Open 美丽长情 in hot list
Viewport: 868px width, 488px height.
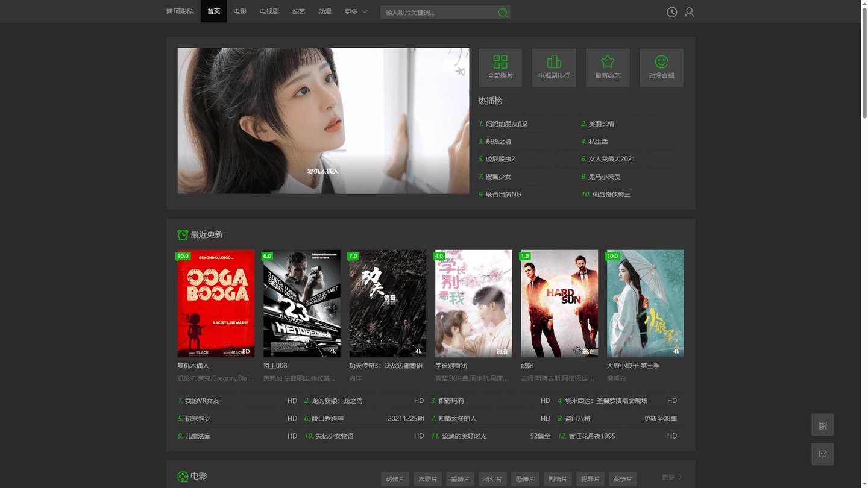click(x=602, y=124)
